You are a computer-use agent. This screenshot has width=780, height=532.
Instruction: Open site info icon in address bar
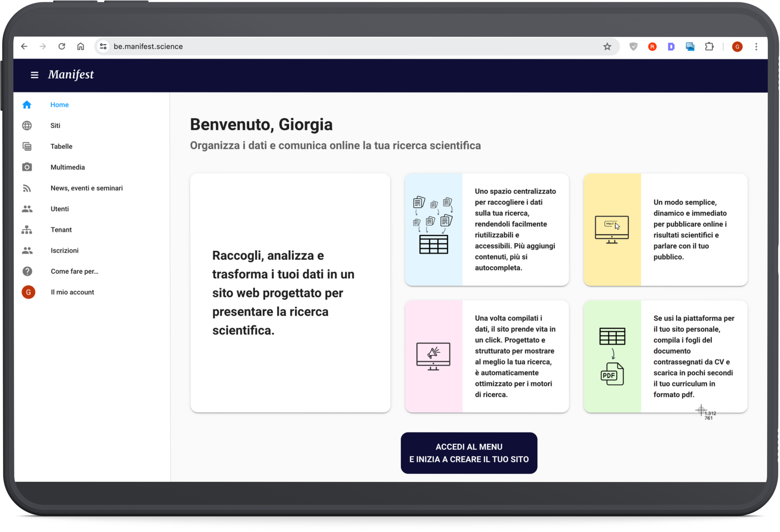tap(103, 46)
